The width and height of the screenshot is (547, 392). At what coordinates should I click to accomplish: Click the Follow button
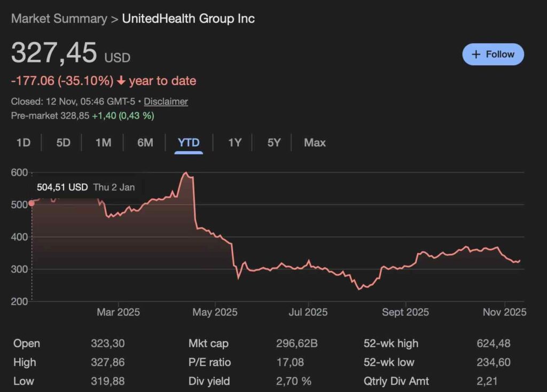coord(493,54)
